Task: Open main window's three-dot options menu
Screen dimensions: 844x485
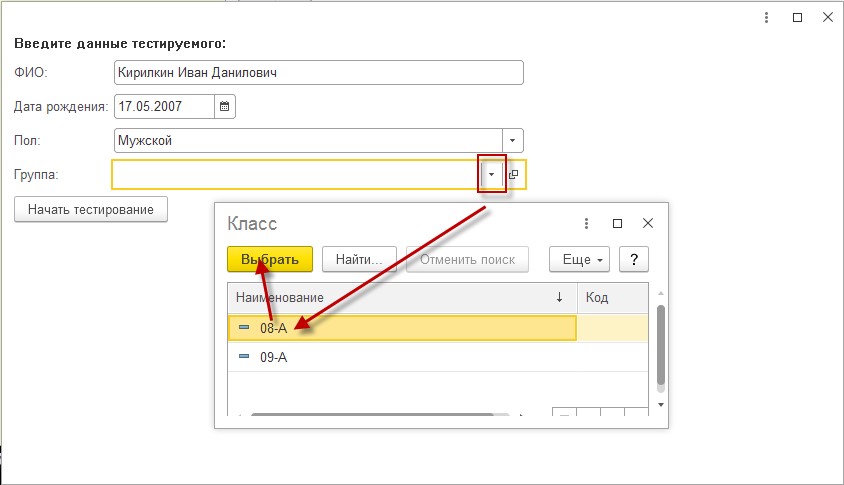Action: pyautogui.click(x=766, y=18)
